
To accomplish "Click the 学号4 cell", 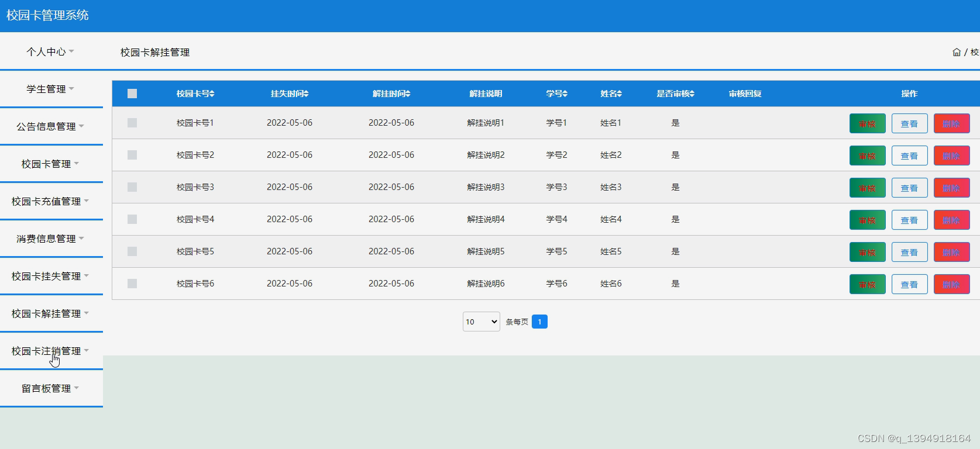I will pyautogui.click(x=556, y=219).
